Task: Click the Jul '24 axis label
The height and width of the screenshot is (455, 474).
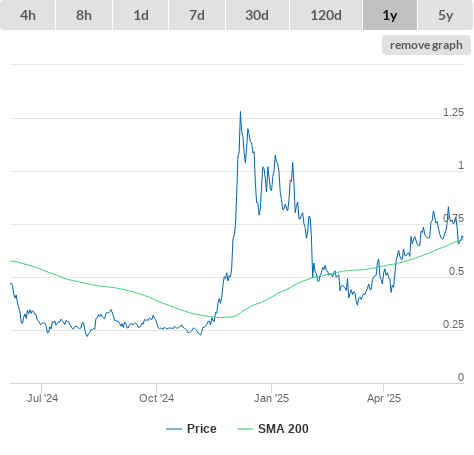Action: tap(42, 398)
